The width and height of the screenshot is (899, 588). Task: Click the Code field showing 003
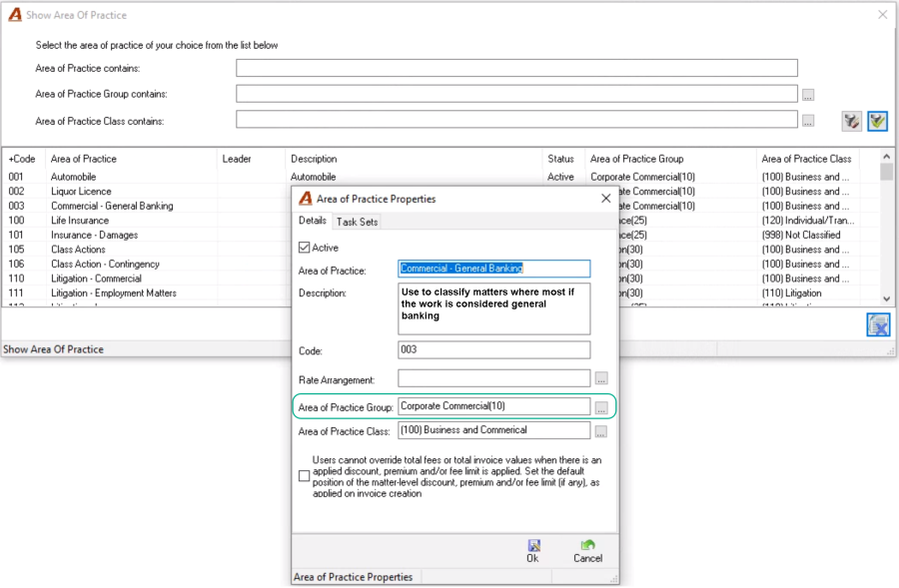[x=493, y=350]
